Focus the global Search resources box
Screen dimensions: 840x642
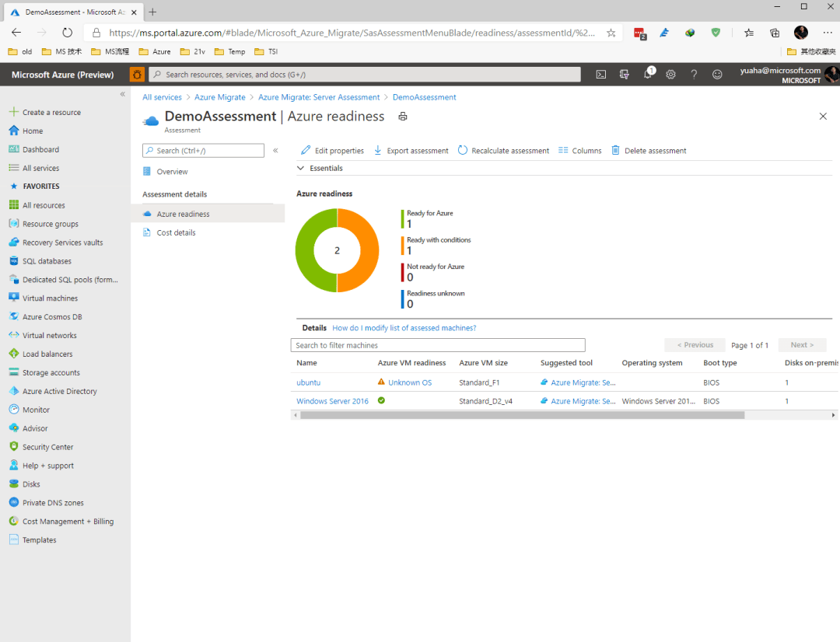364,75
